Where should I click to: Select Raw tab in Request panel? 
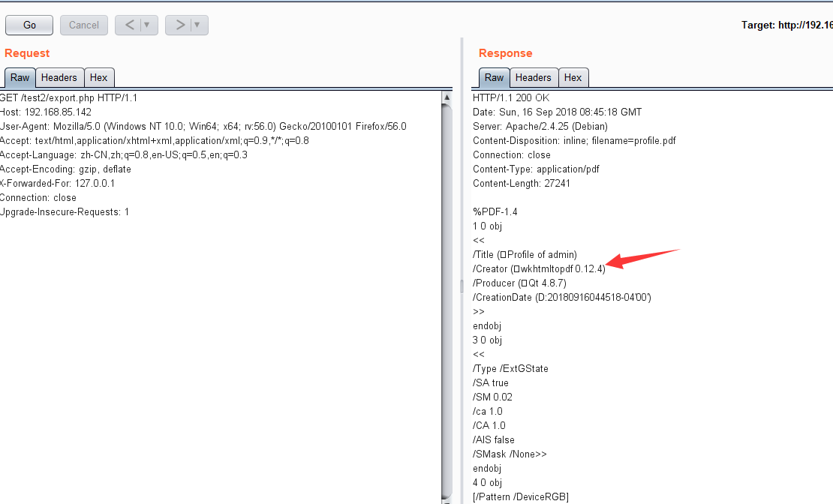point(20,77)
